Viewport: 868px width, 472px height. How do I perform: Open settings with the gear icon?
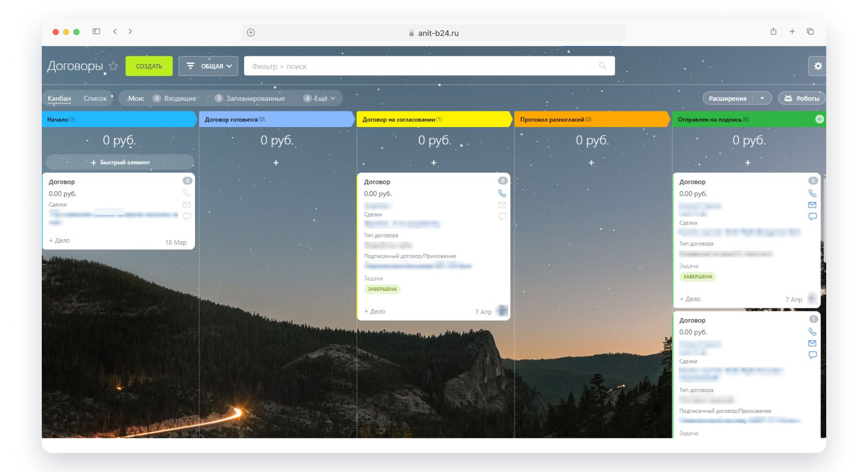(x=817, y=66)
